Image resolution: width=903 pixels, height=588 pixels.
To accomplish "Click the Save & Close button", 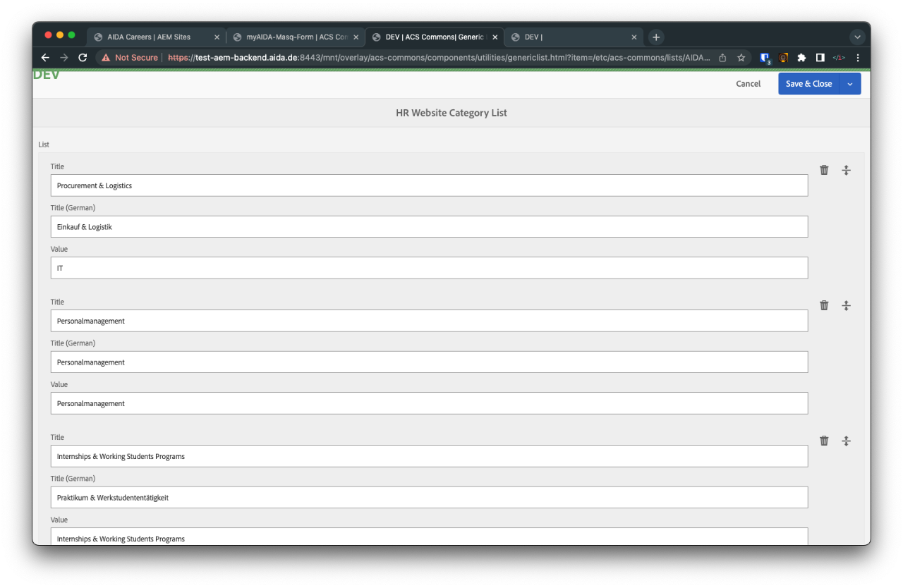I will 808,83.
